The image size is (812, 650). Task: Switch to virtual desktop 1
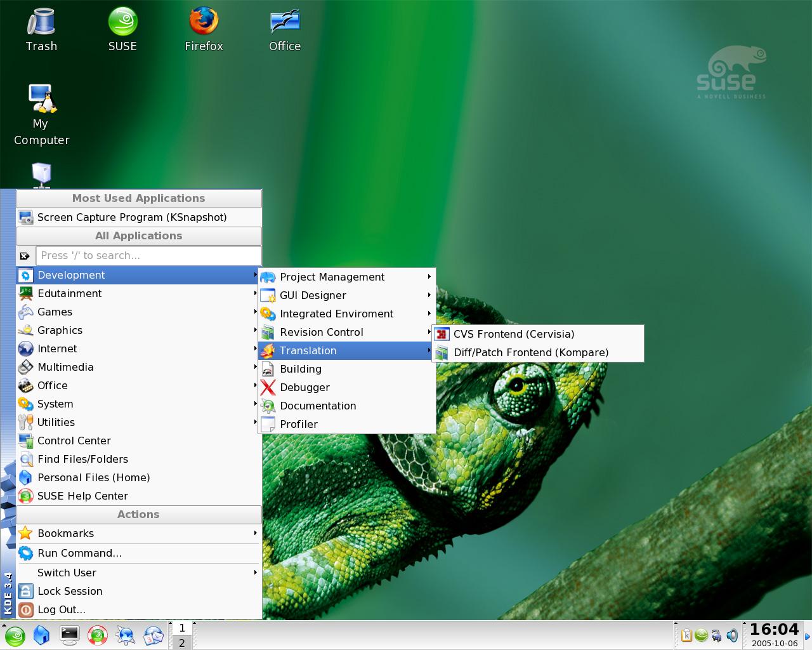tap(182, 628)
